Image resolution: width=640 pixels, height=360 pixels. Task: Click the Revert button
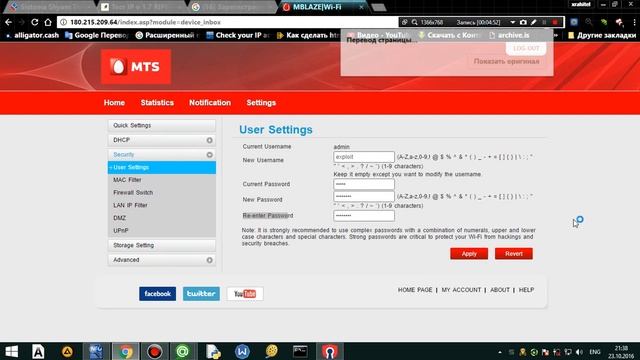513,253
